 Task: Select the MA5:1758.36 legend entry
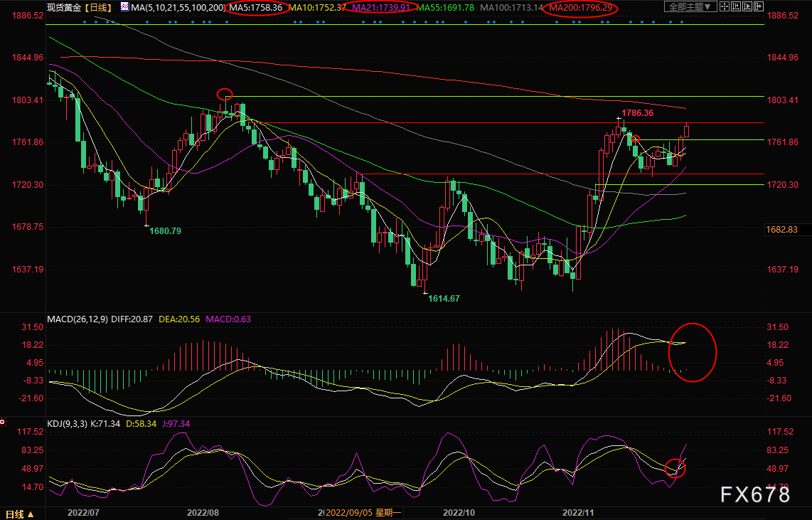257,7
